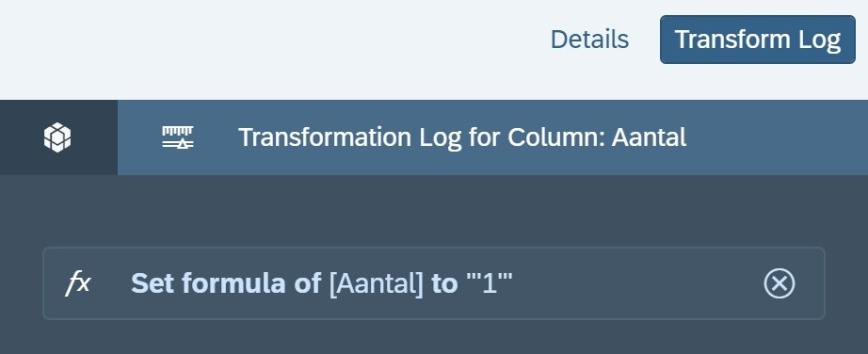This screenshot has height=354, width=868.
Task: Click the word 'to' in the formula entry
Action: tap(444, 283)
